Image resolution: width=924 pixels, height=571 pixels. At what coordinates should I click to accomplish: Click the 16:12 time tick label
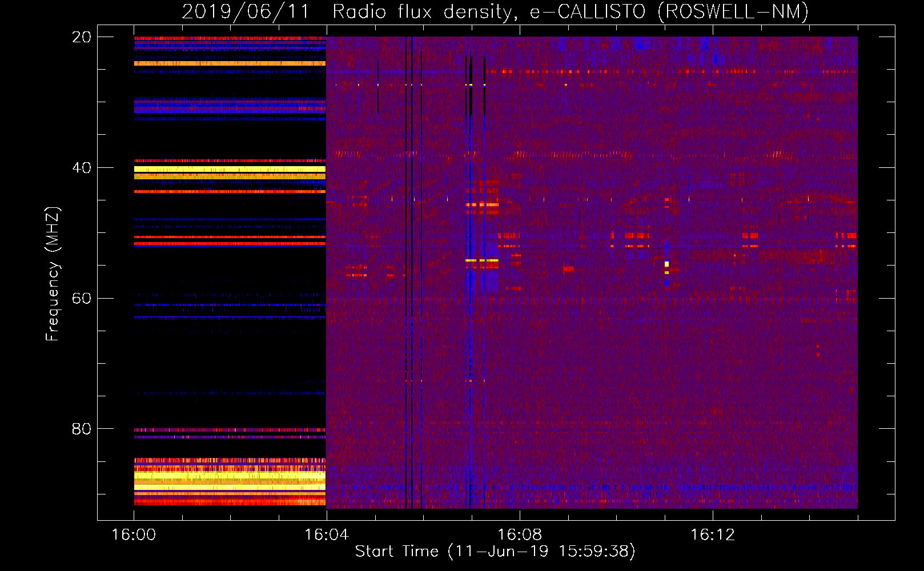coord(713,534)
